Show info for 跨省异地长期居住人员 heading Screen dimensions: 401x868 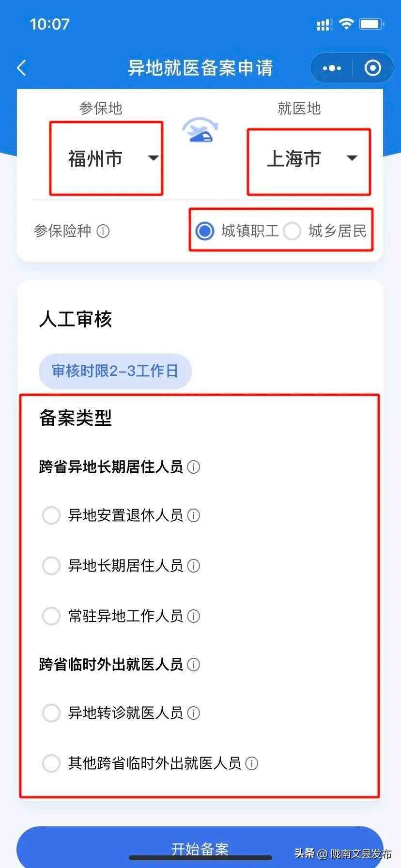(194, 467)
